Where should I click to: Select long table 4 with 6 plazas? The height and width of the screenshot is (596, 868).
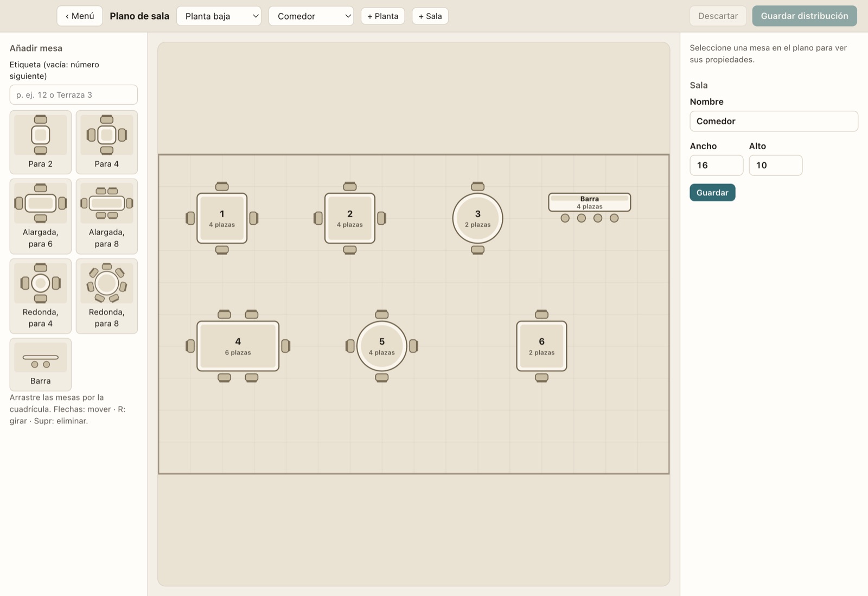tap(238, 346)
